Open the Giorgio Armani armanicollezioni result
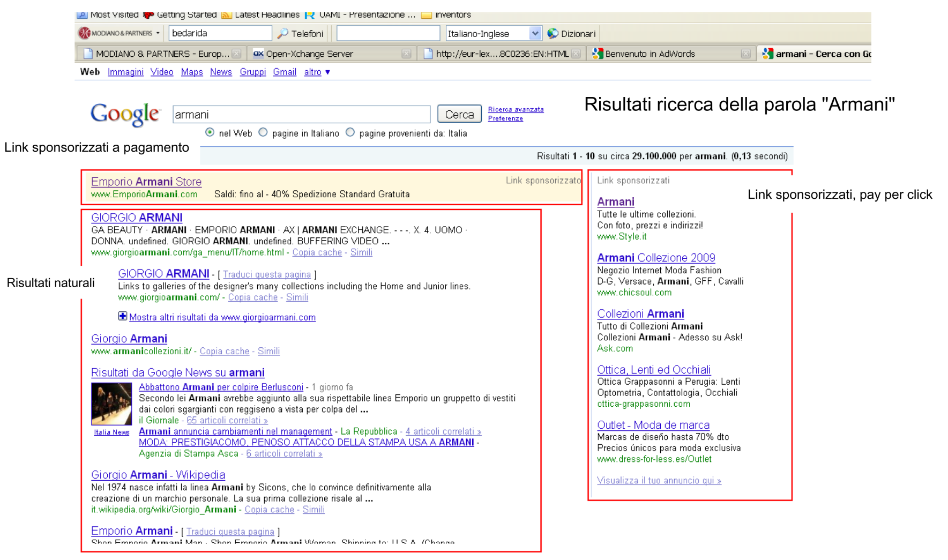The image size is (948, 560). pyautogui.click(x=129, y=339)
